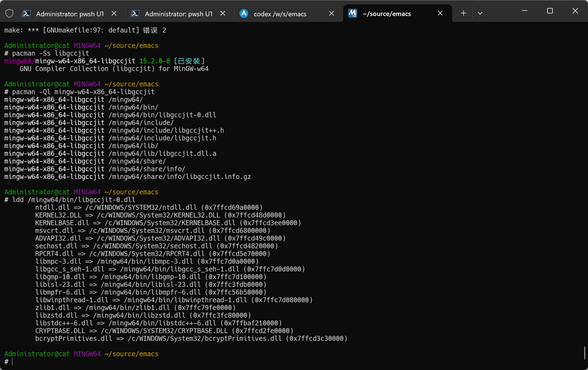Screen dimensions: 588x370
Task: Expand the new tab profile dropdown
Action: [x=480, y=13]
